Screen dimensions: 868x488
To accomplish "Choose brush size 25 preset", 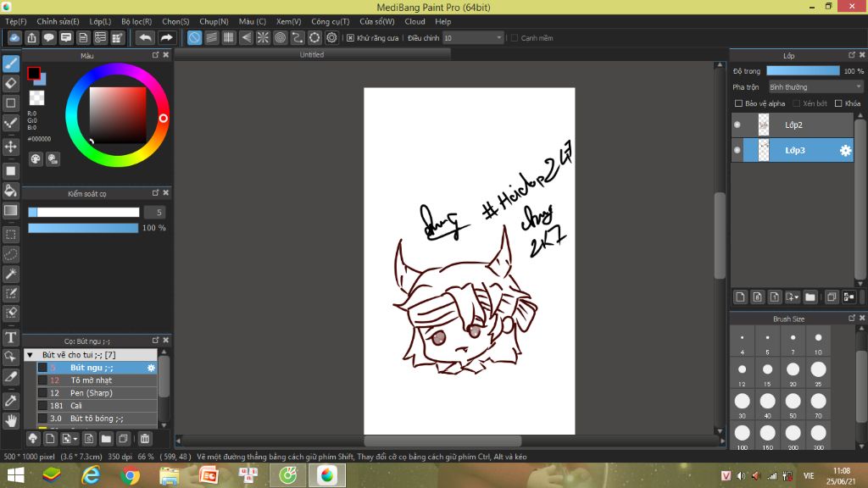I will (x=818, y=374).
